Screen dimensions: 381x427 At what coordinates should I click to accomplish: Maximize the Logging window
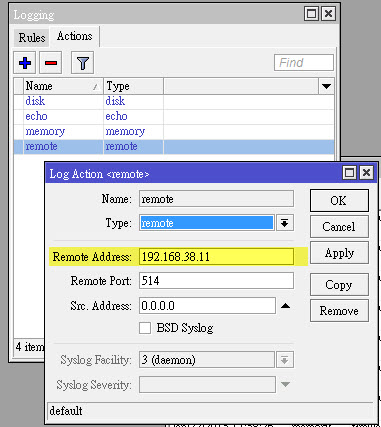coord(311,14)
